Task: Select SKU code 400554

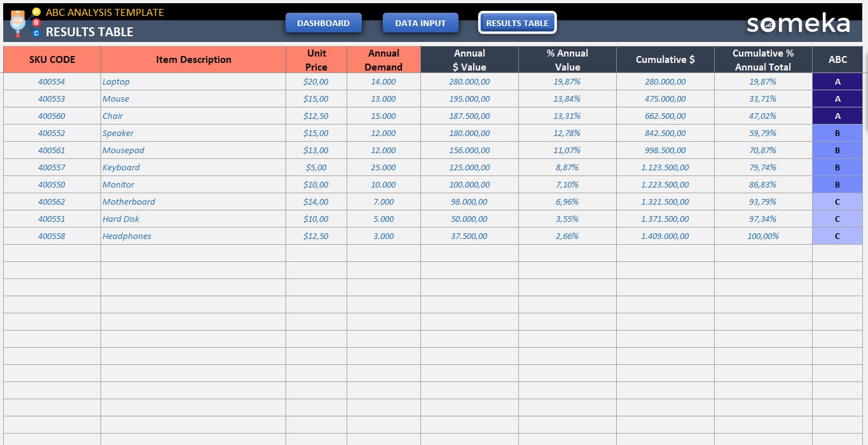Action: coord(52,81)
